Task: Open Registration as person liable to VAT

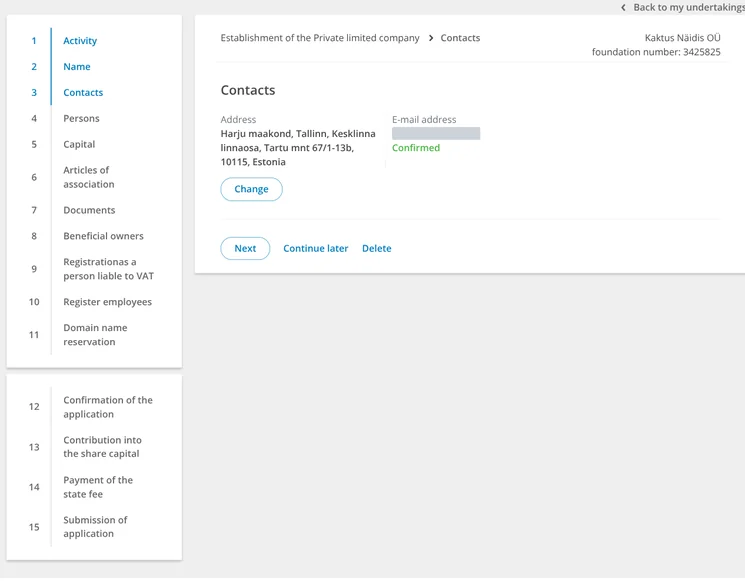Action: point(108,269)
